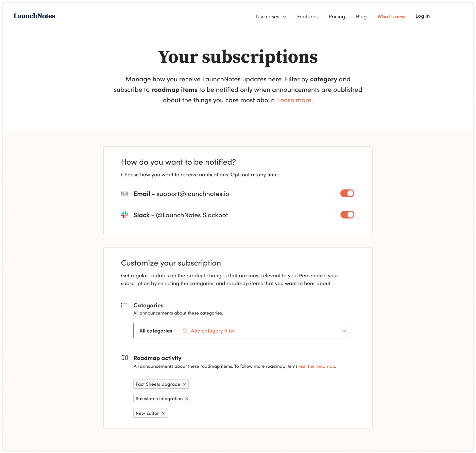This screenshot has width=476, height=453.
Task: Go to the Pricing page
Action: click(337, 17)
